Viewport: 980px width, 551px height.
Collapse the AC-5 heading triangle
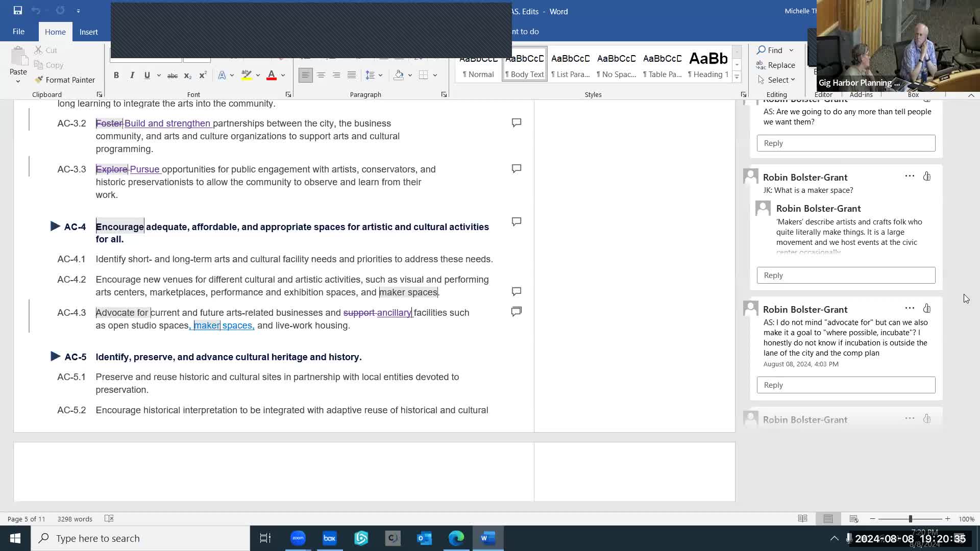pos(55,356)
